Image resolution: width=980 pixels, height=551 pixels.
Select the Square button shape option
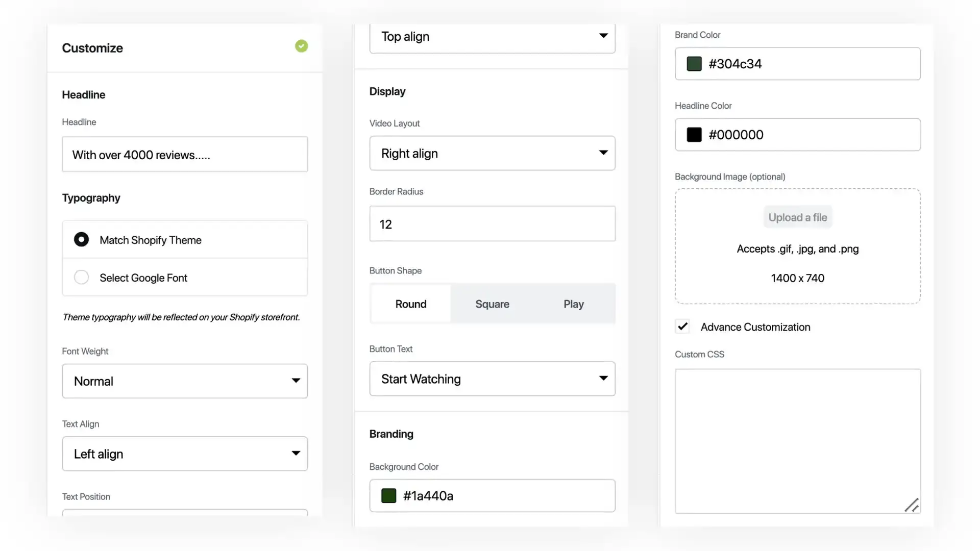492,304
